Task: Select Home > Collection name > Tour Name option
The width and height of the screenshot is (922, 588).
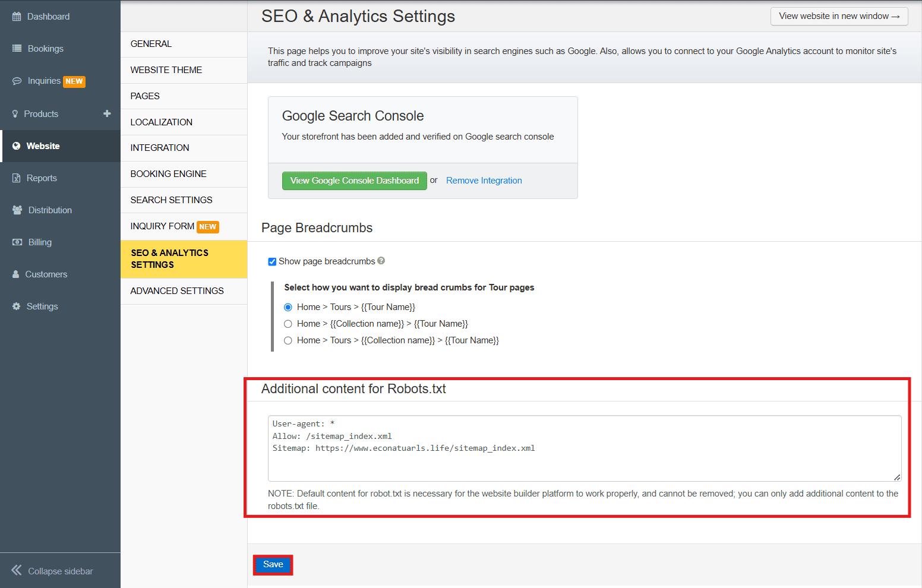Action: coord(288,324)
